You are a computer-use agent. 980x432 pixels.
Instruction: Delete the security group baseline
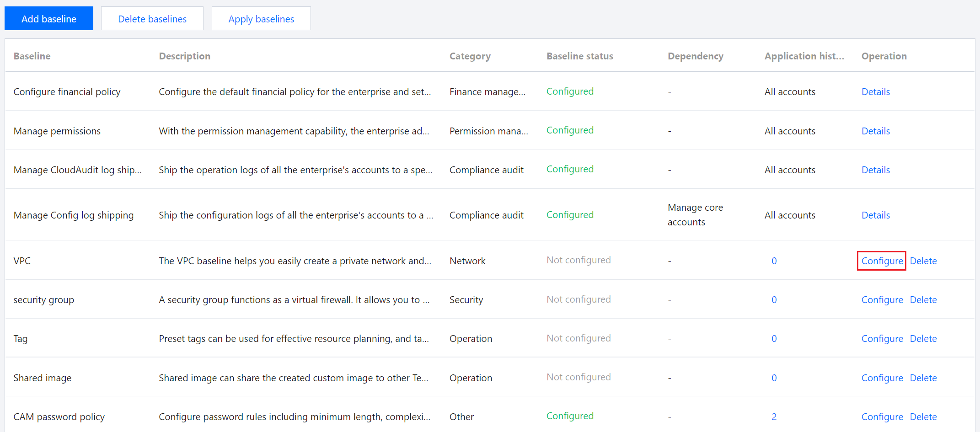(923, 300)
